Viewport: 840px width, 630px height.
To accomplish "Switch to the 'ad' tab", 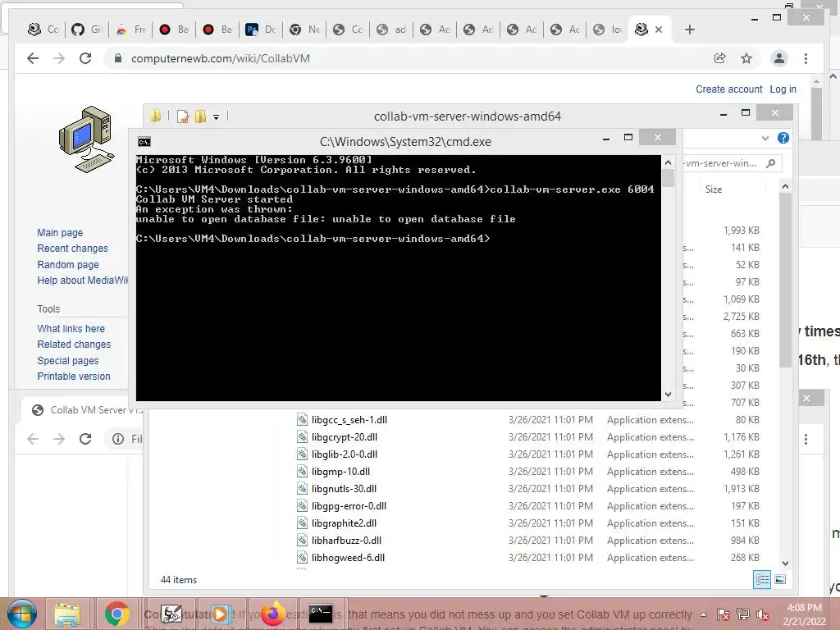I will 391,30.
